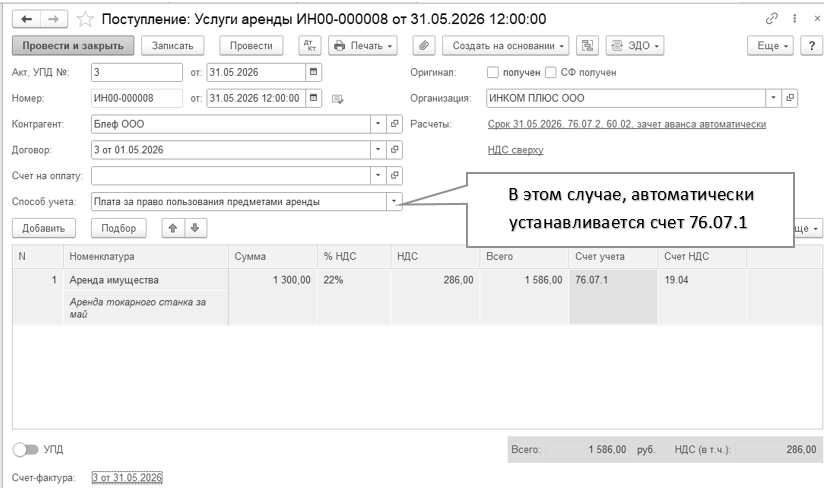Screen dimensions: 834x504
Task: Open Расчеты settings link
Action: (x=627, y=124)
